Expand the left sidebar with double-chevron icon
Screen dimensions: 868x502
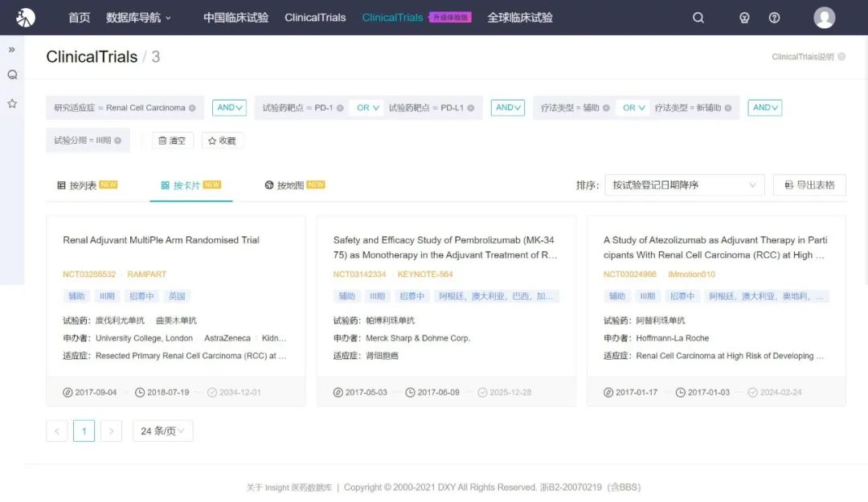[12, 50]
